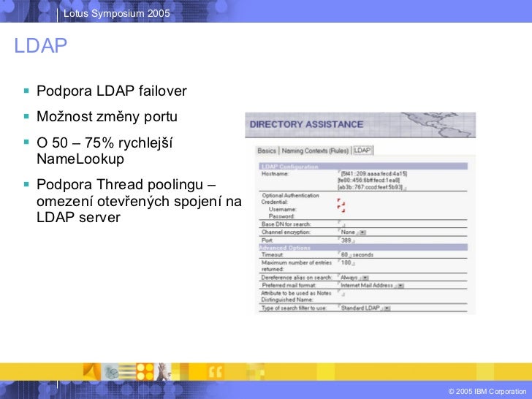This screenshot has width=532, height=399.
Task: Click the '© 2005 IBM Corporation' footer text
Action: (x=487, y=391)
